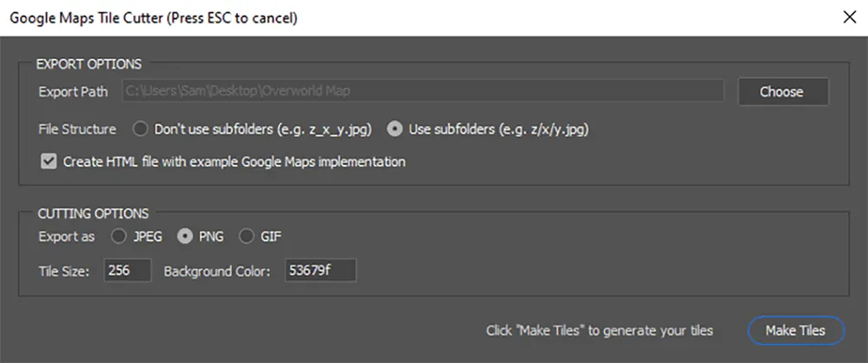This screenshot has height=363, width=868.
Task: Click the "generate your tiles" hint text
Action: coord(658,331)
